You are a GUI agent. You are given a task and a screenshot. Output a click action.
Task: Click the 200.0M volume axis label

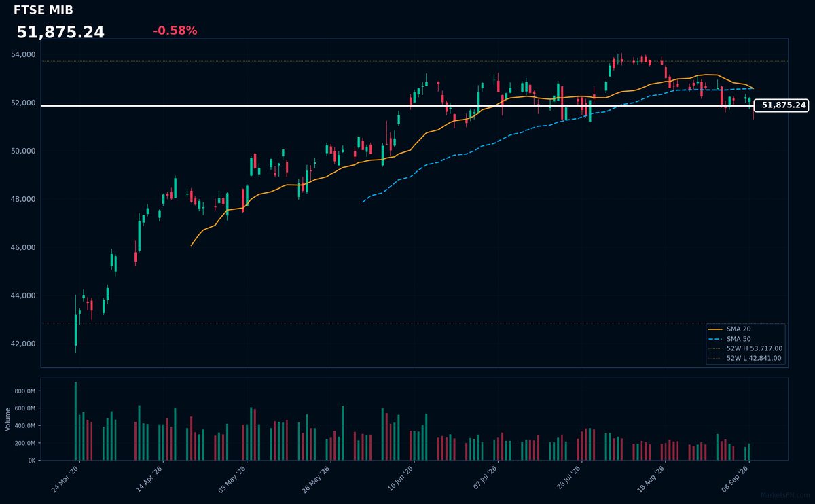coord(25,443)
